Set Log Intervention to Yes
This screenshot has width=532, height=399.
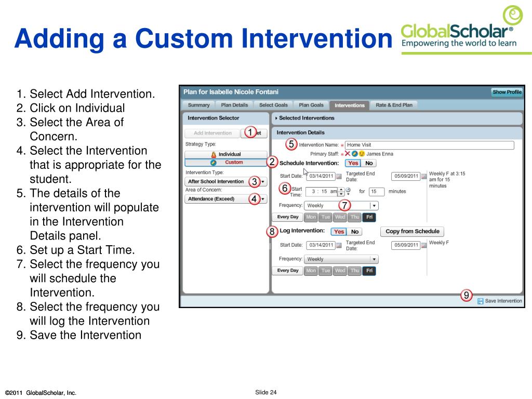[x=339, y=232]
